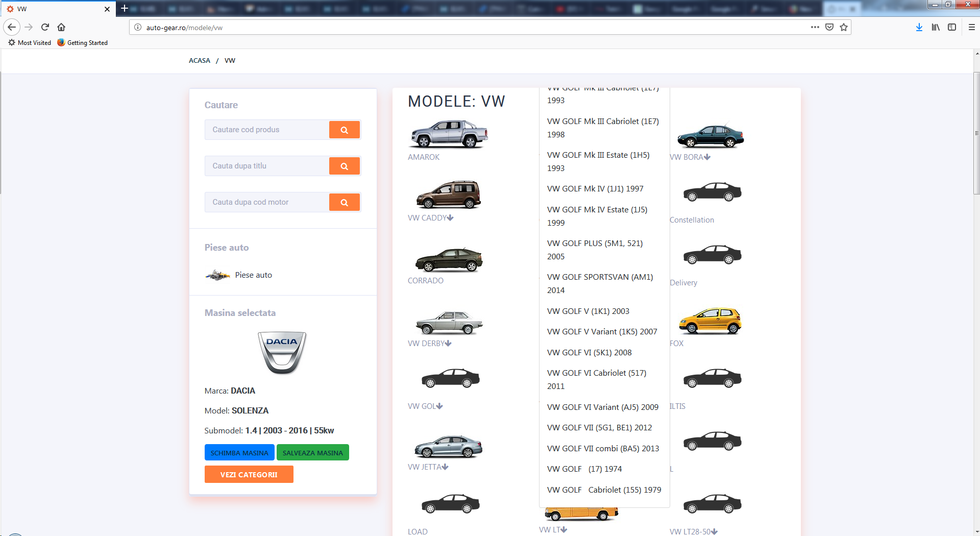Open the Constellation model link

tap(692, 220)
